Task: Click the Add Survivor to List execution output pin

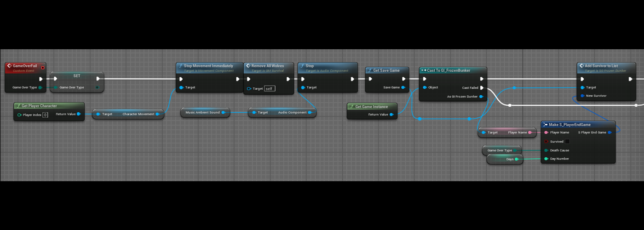Action: click(630, 79)
